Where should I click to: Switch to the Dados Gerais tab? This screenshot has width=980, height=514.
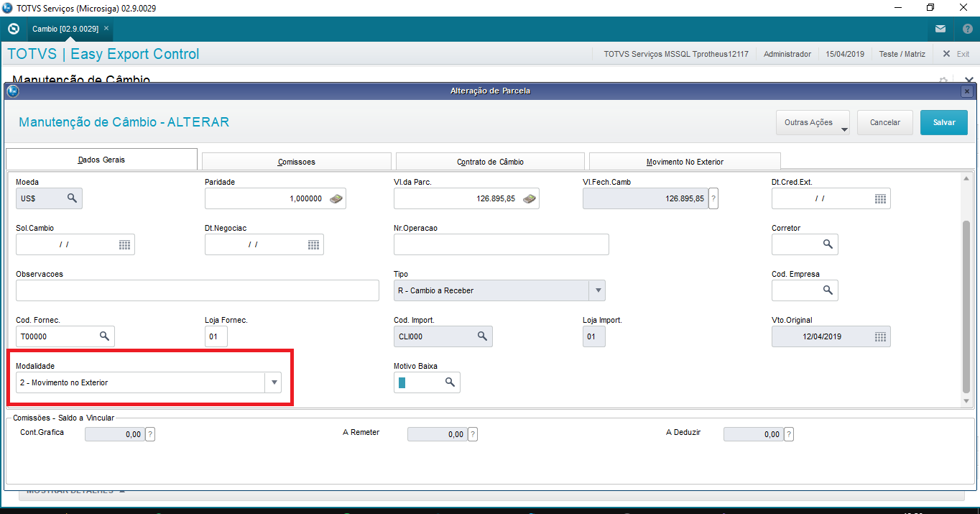[101, 160]
